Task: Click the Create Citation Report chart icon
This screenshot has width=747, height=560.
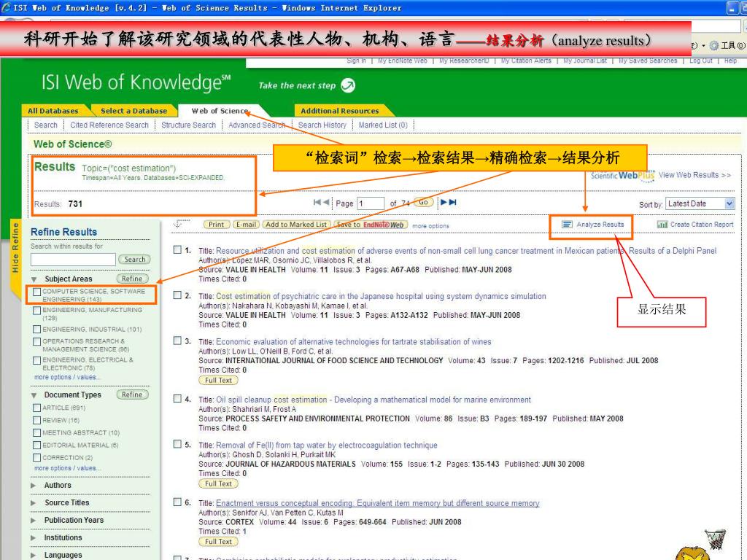Action: [662, 225]
